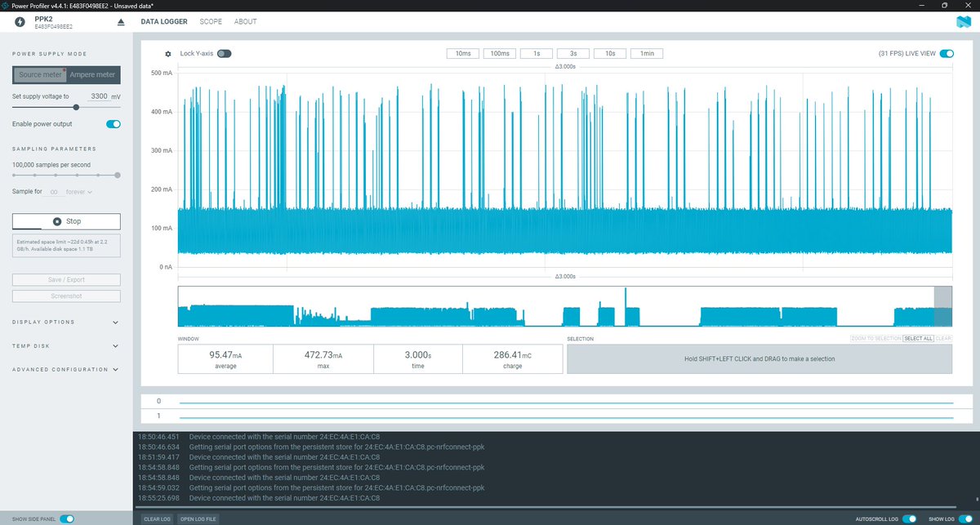Image resolution: width=980 pixels, height=525 pixels.
Task: Click the samples per second slider handle
Action: [x=118, y=175]
